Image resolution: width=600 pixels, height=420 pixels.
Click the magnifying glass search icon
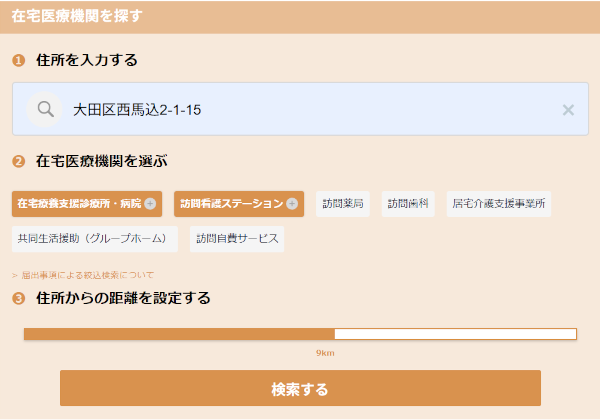tap(44, 109)
